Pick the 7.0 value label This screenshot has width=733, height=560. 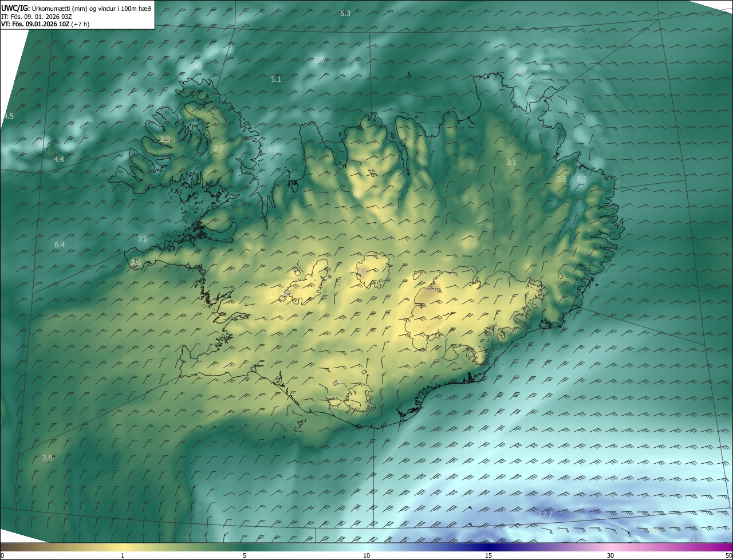(x=143, y=239)
